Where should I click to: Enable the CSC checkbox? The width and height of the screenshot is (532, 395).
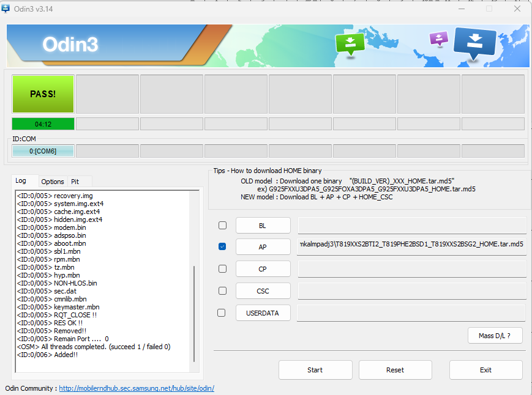(x=222, y=290)
